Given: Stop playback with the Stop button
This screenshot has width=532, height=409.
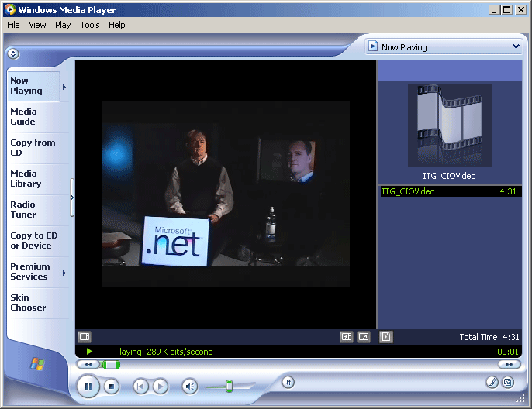Looking at the screenshot, I should click(112, 387).
